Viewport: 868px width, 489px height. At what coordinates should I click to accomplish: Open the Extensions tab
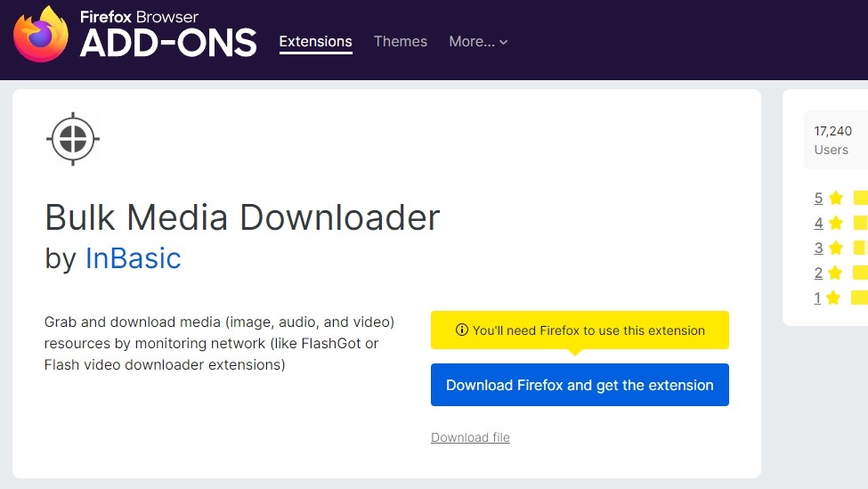[x=315, y=42]
